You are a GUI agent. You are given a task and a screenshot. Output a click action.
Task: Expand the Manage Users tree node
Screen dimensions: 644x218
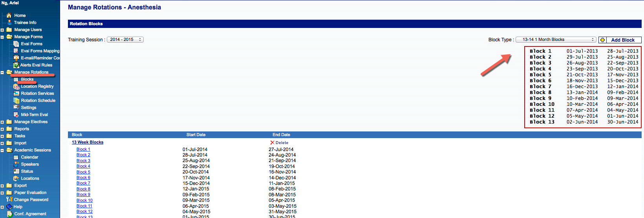pos(2,30)
